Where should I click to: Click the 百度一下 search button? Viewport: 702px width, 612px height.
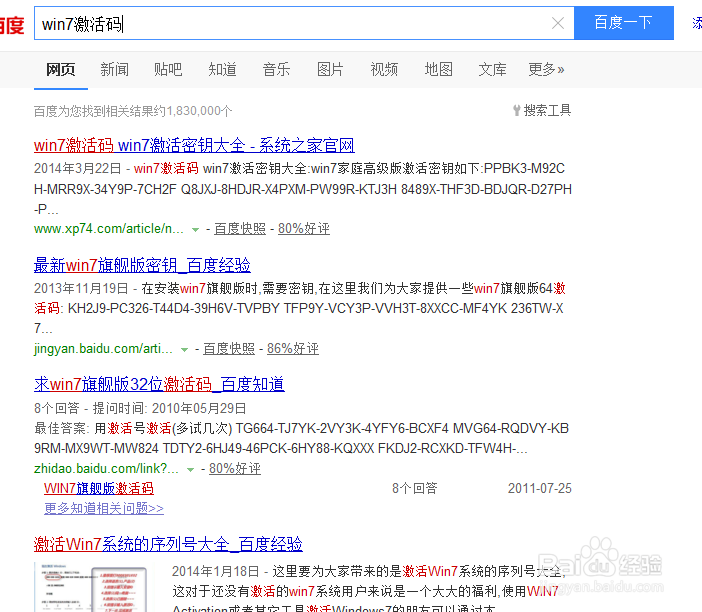624,23
